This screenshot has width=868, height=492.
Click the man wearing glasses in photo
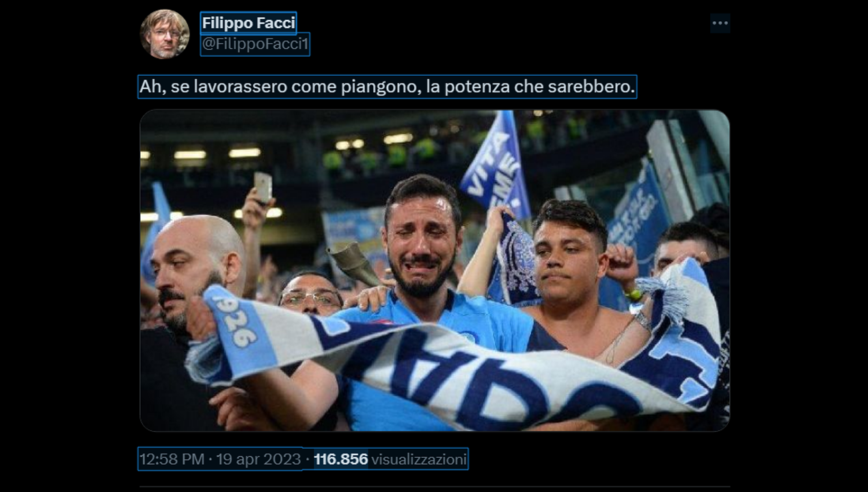(311, 294)
